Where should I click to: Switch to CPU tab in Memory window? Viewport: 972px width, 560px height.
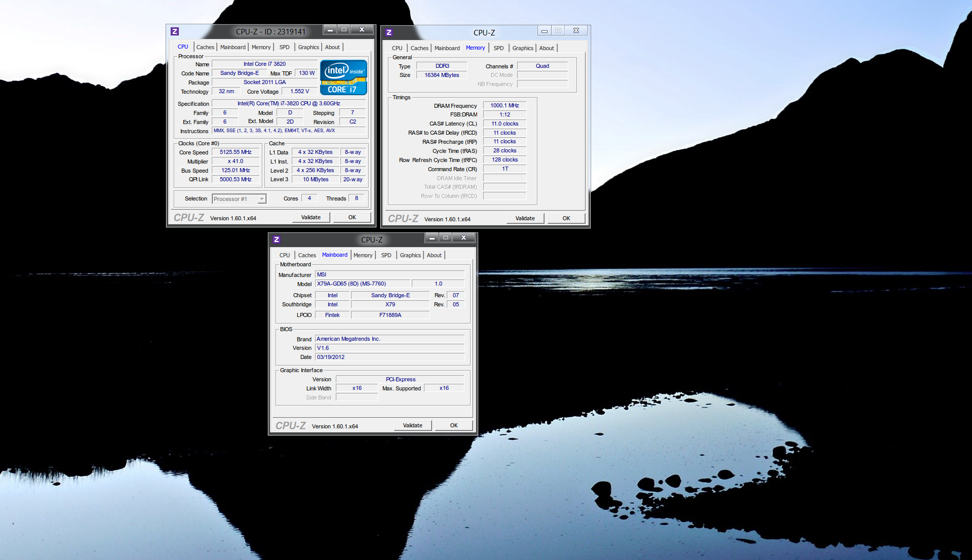point(397,48)
